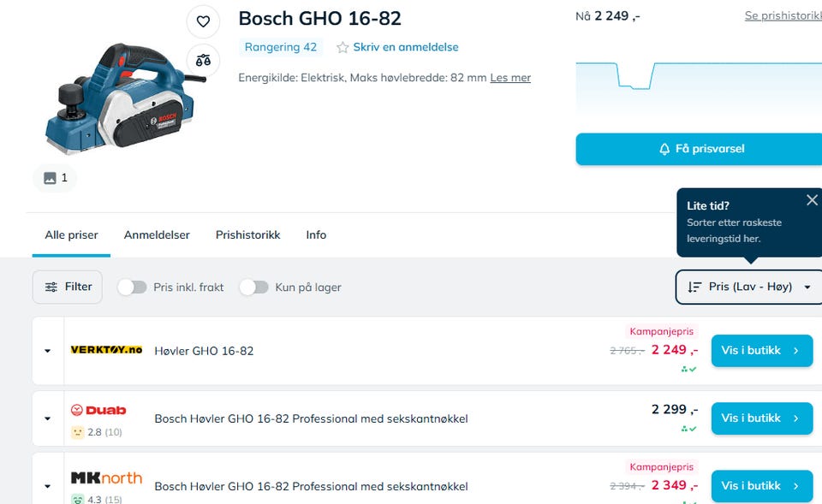Click the Duab store logo

point(98,411)
